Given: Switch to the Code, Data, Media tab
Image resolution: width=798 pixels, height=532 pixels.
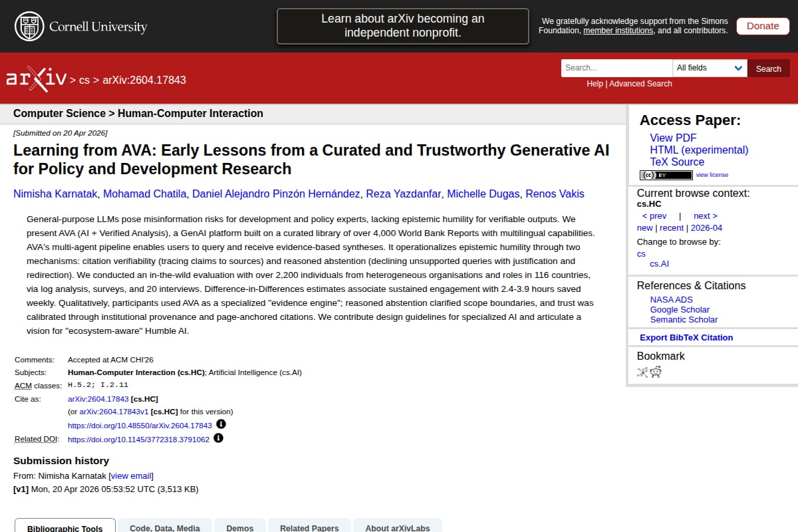Looking at the screenshot, I should (x=165, y=526).
